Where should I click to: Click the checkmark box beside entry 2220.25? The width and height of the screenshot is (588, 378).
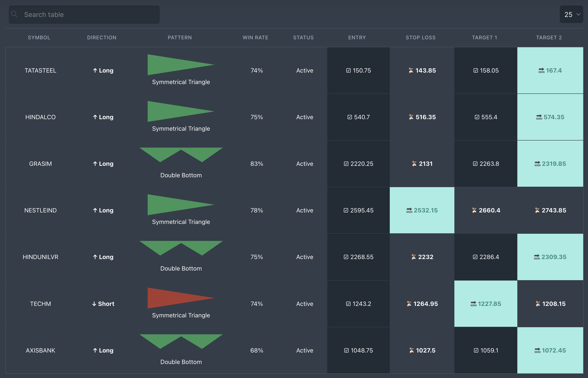pos(346,164)
